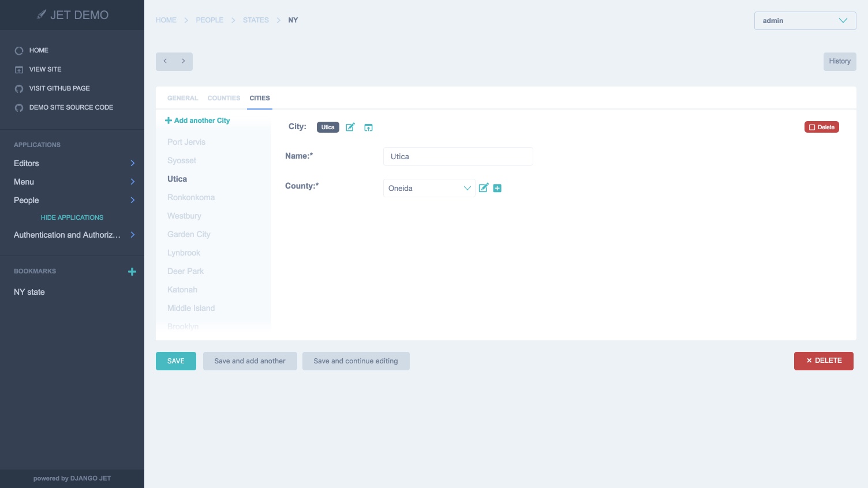Click the view-on-site icon beside City Utica
This screenshot has height=488, width=868.
368,127
